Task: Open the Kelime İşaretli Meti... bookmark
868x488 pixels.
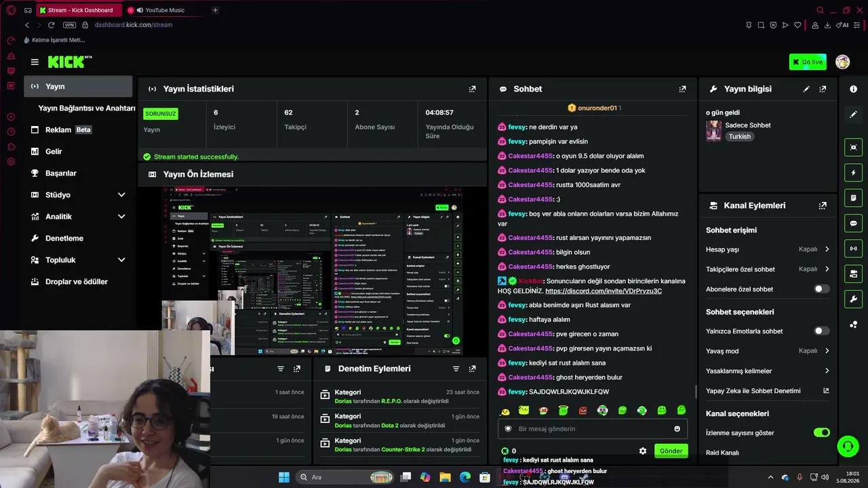Action: tap(54, 40)
